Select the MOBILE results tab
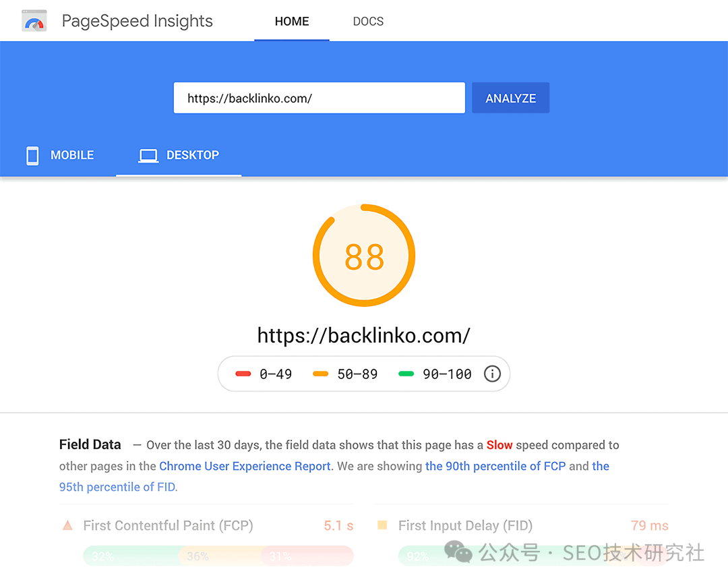 (59, 155)
